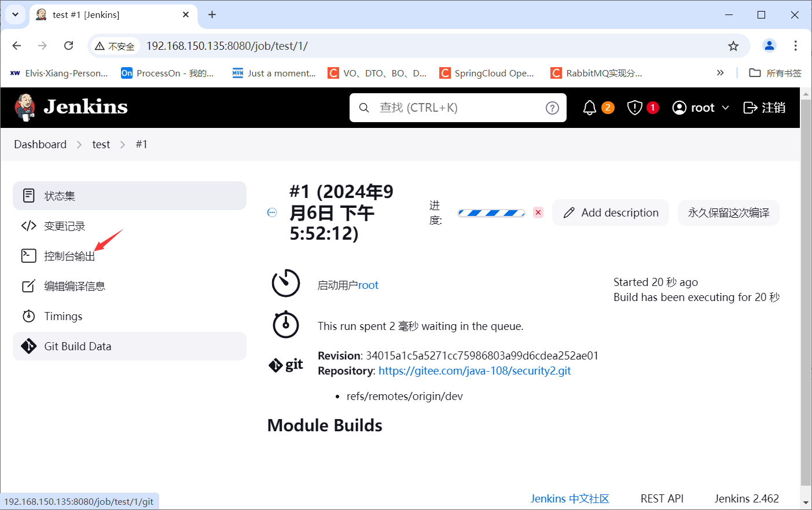This screenshot has width=812, height=510.
Task: Open the notifications bell icon
Action: tap(590, 108)
